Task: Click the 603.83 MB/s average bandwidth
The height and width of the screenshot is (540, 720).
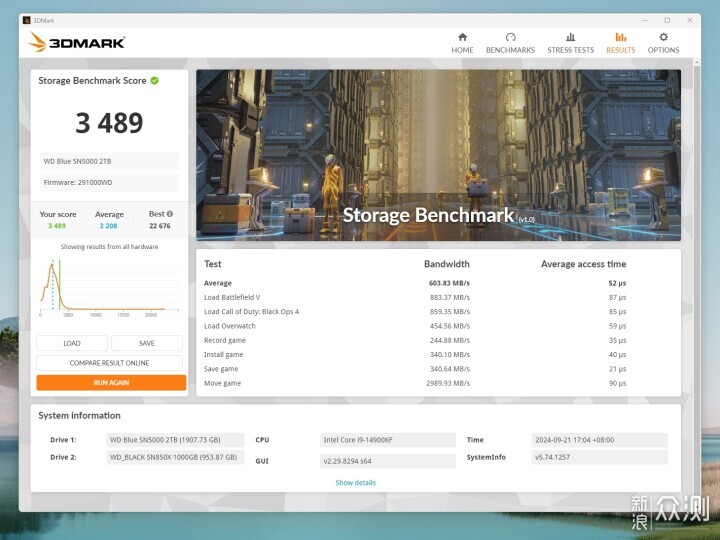Action: coord(449,283)
